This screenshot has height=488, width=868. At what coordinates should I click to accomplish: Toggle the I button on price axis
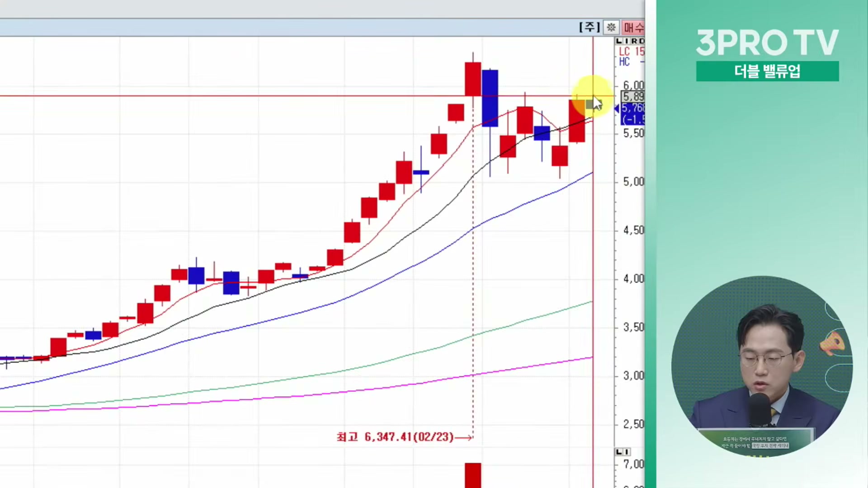click(627, 41)
